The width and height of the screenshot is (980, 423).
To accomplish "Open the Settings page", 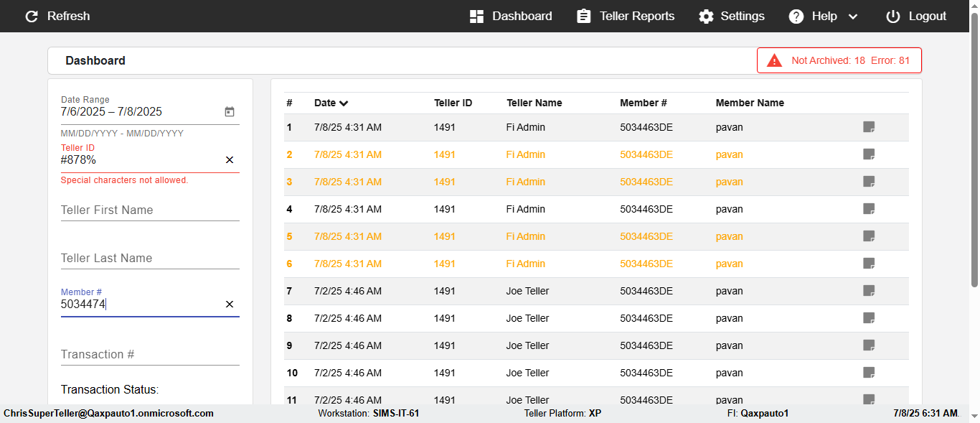I will (x=732, y=16).
